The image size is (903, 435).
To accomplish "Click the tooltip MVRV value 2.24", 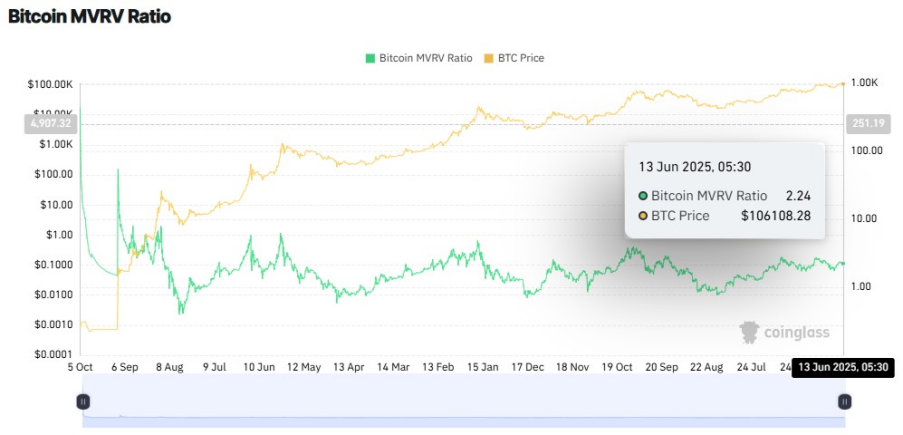I will point(798,196).
